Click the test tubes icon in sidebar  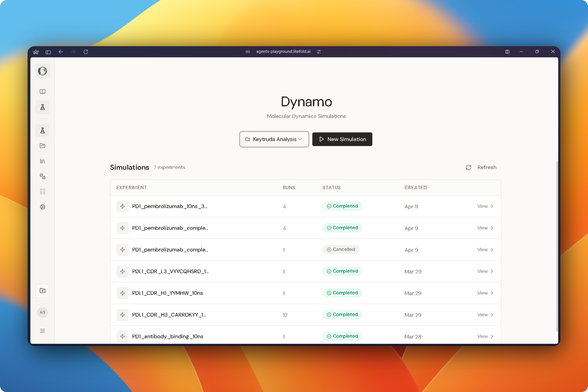43,192
